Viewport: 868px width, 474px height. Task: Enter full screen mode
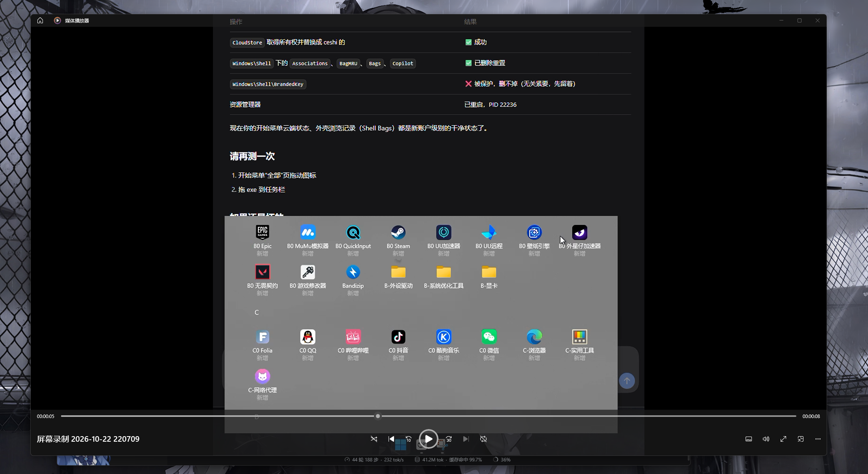coord(783,439)
